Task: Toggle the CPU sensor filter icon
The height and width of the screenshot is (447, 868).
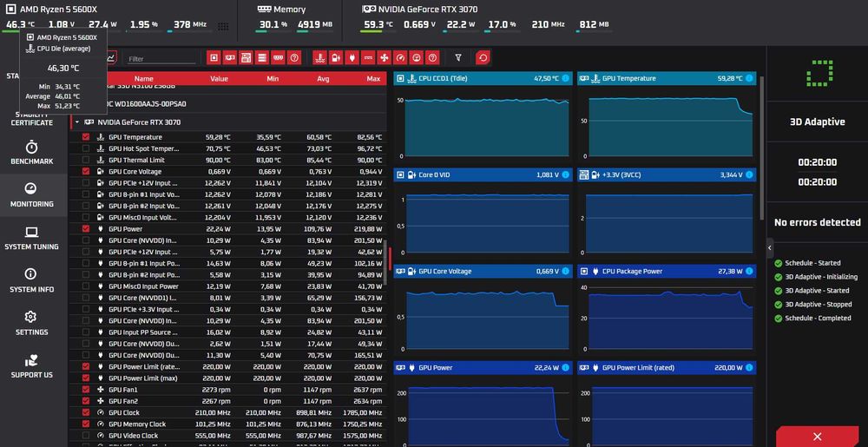Action: [214, 57]
